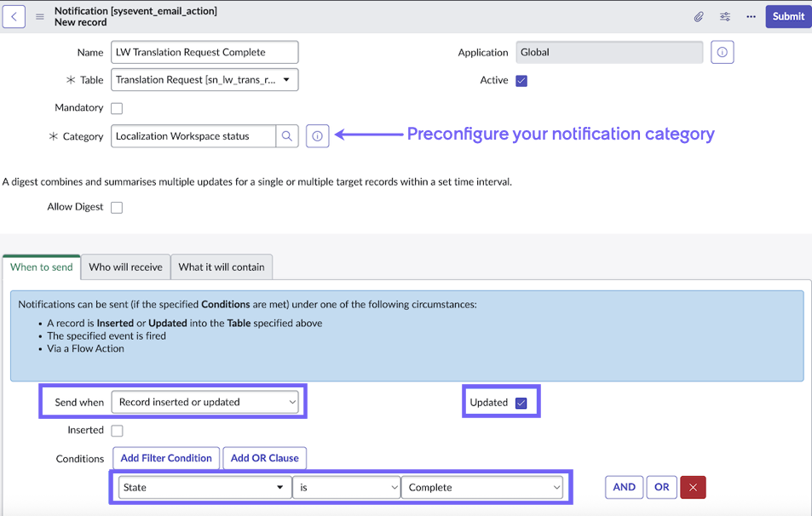This screenshot has width=812, height=516.
Task: Open the Complete value dropdown
Action: click(x=482, y=487)
